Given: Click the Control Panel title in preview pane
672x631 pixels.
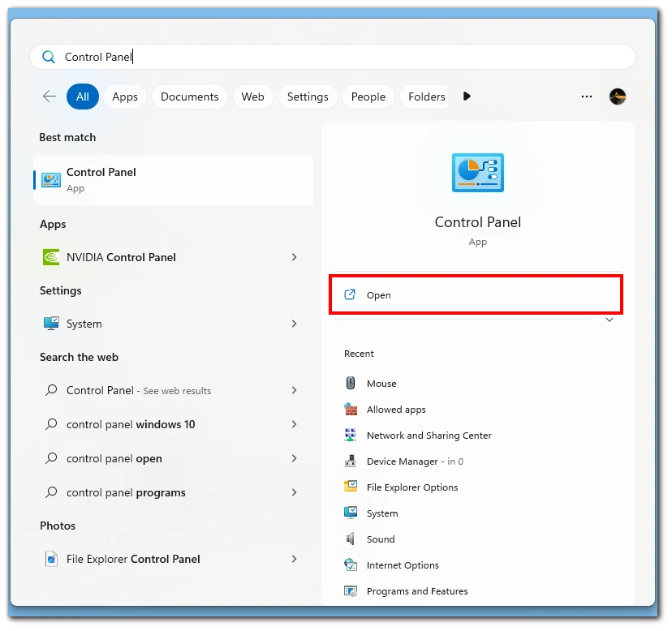Looking at the screenshot, I should (478, 222).
